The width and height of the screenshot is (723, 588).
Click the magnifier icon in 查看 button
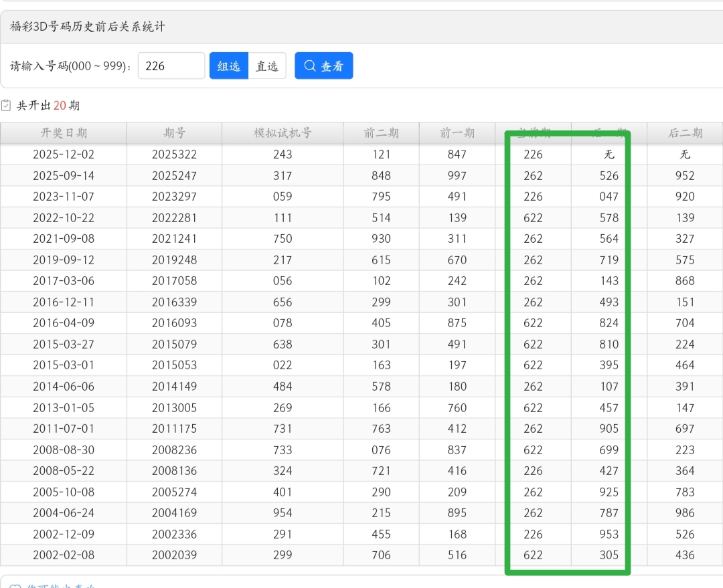(x=310, y=66)
